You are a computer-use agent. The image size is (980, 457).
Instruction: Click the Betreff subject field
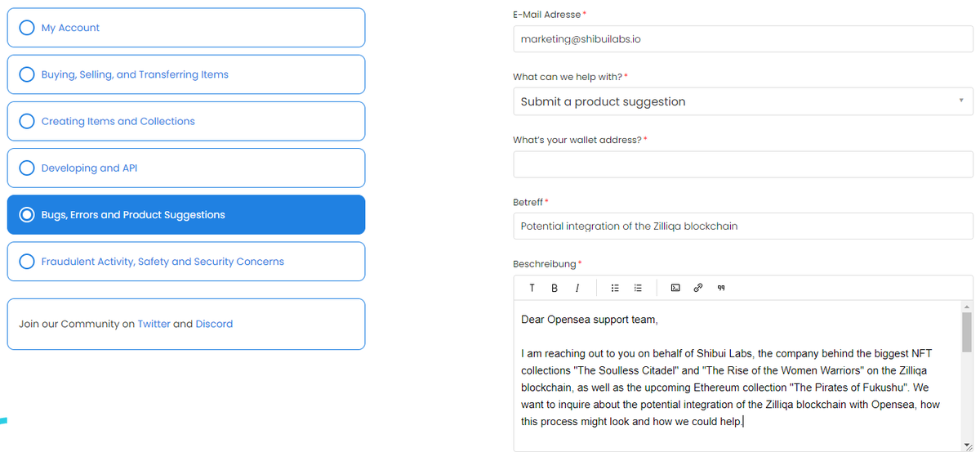coord(743,226)
